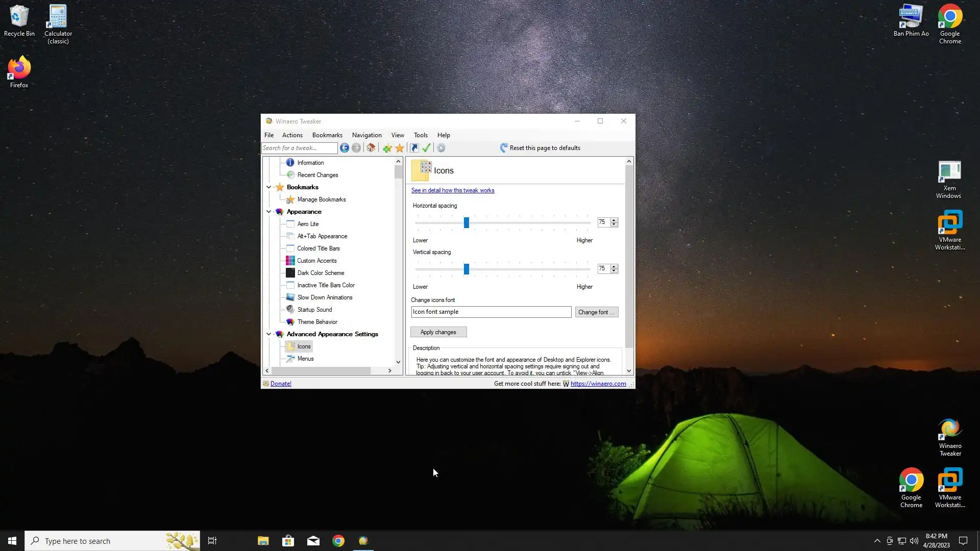This screenshot has height=551, width=980.
Task: Open bookmarks via yellow star icon
Action: pos(400,148)
